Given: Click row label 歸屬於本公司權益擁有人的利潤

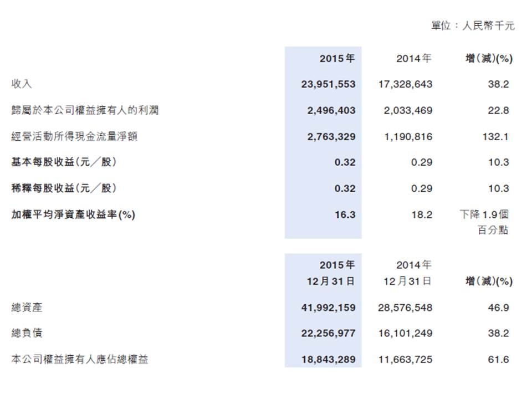Looking at the screenshot, I should (85, 110).
